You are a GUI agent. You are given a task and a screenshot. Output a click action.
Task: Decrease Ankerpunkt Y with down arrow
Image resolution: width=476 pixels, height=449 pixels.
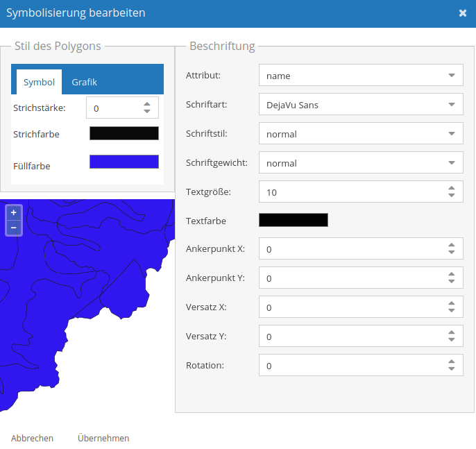click(x=452, y=282)
